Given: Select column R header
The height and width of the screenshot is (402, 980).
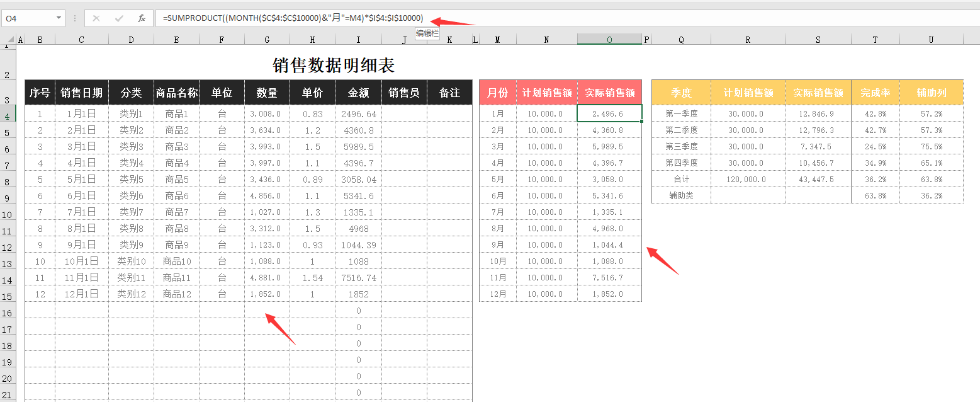Looking at the screenshot, I should 748,40.
